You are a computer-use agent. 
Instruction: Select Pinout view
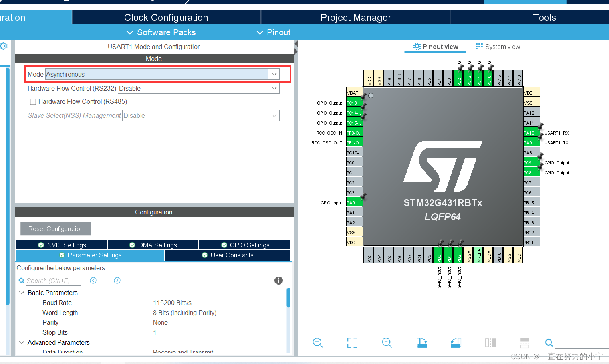click(436, 47)
